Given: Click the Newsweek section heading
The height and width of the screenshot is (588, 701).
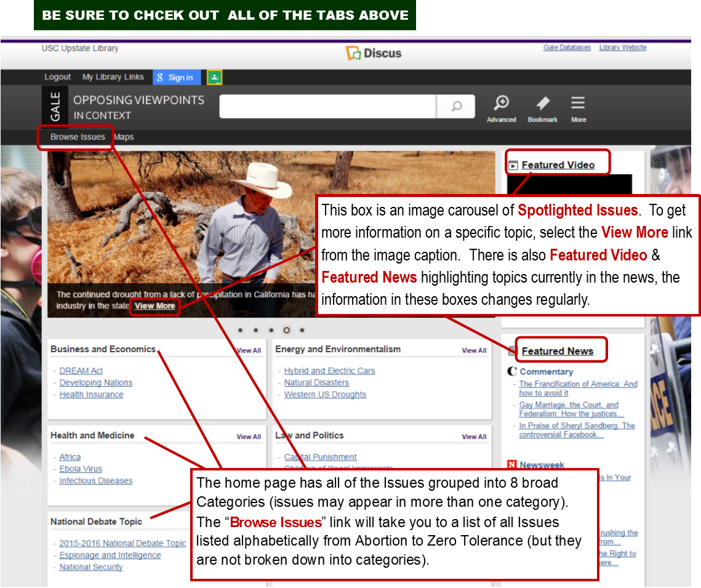Looking at the screenshot, I should [542, 465].
